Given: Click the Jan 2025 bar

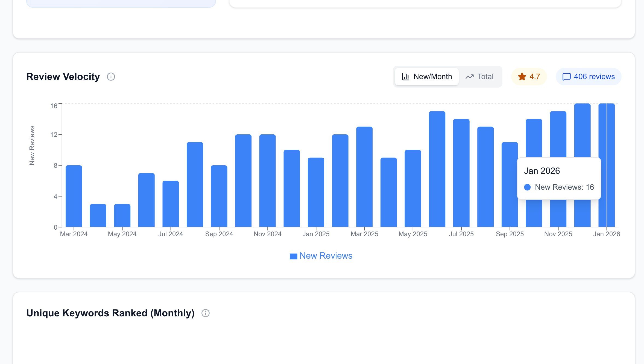Looking at the screenshot, I should tap(316, 192).
